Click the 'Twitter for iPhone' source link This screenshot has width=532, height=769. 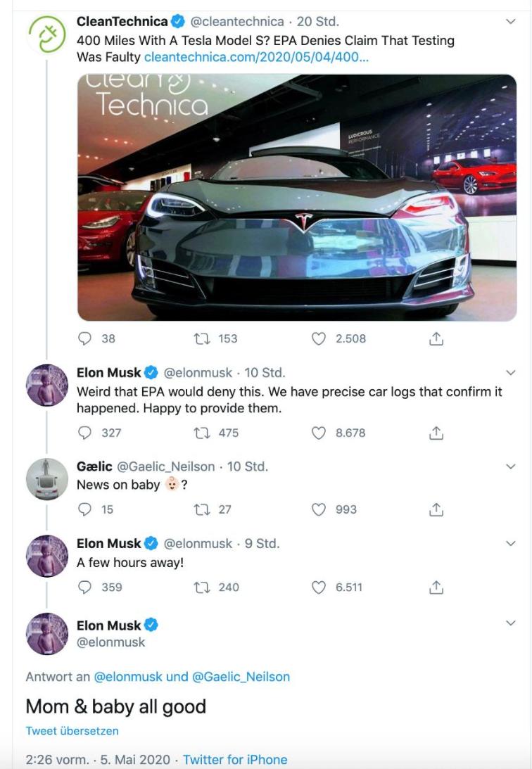(235, 760)
